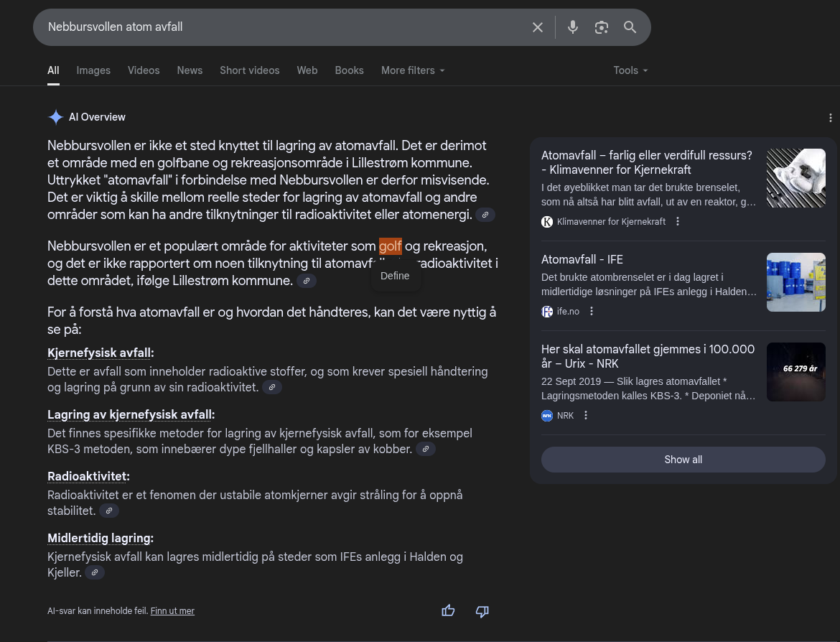Screen dimensions: 840x642
Task: Open source link chip after 'sin radioaktivitet.'
Action: click(272, 387)
